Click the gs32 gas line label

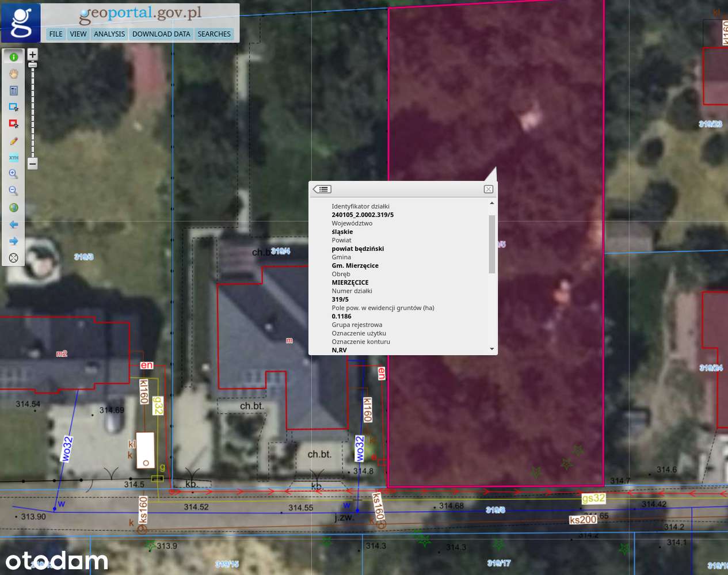593,498
